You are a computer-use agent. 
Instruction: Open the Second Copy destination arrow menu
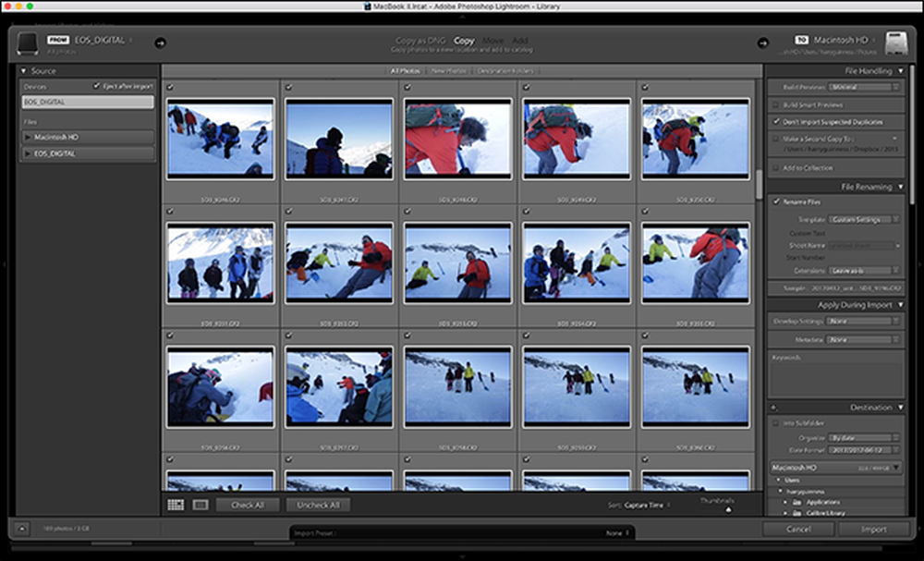click(894, 139)
